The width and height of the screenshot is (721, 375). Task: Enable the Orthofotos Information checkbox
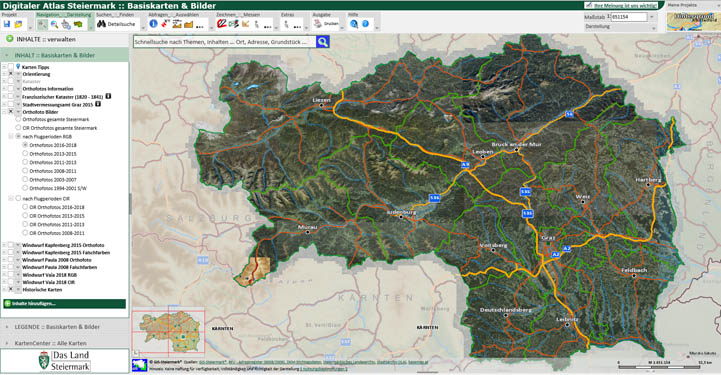tap(11, 89)
